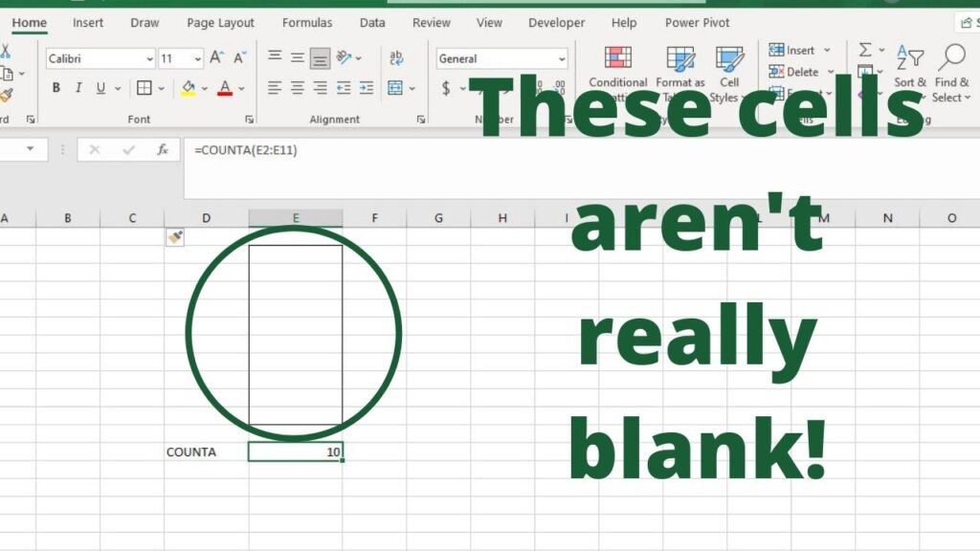Center-align text horizontally

(298, 88)
